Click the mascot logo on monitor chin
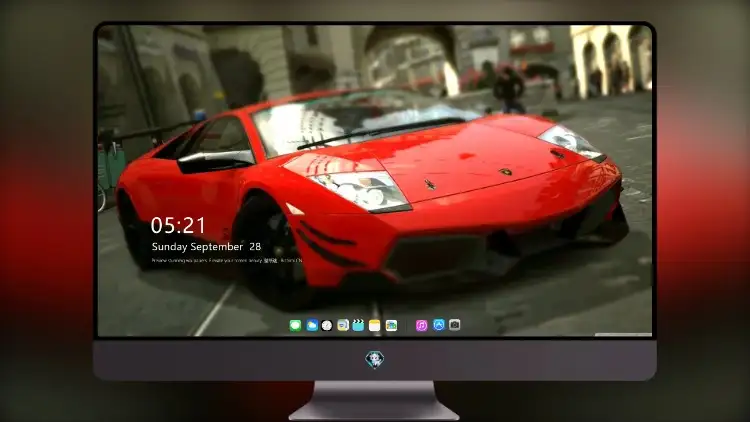This screenshot has height=422, width=750. (x=375, y=359)
